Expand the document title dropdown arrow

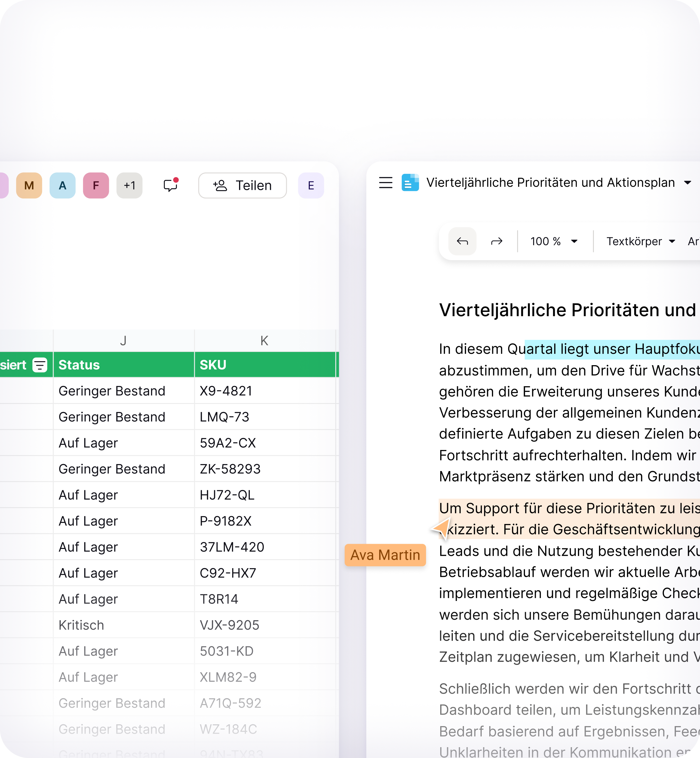click(x=687, y=183)
